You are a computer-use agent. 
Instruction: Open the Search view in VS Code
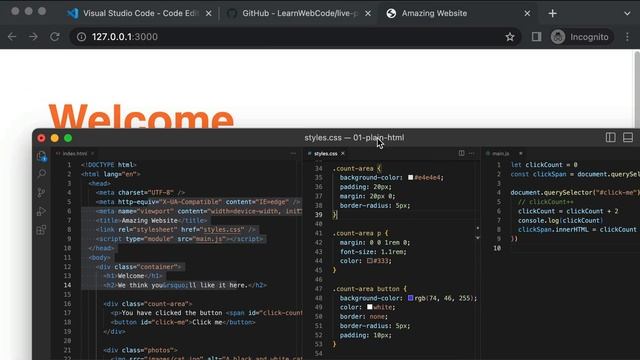41,174
